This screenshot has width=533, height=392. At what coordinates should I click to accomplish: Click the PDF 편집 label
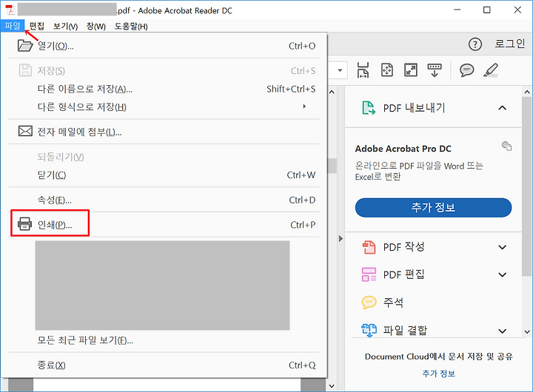404,274
